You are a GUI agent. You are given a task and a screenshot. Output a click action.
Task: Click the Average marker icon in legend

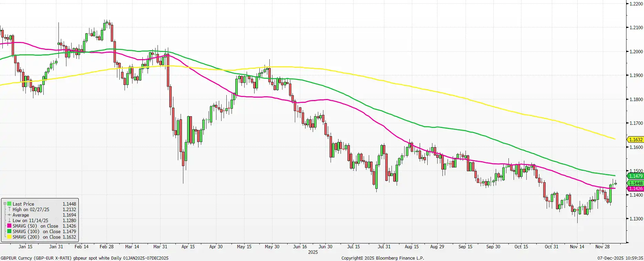click(x=9, y=215)
